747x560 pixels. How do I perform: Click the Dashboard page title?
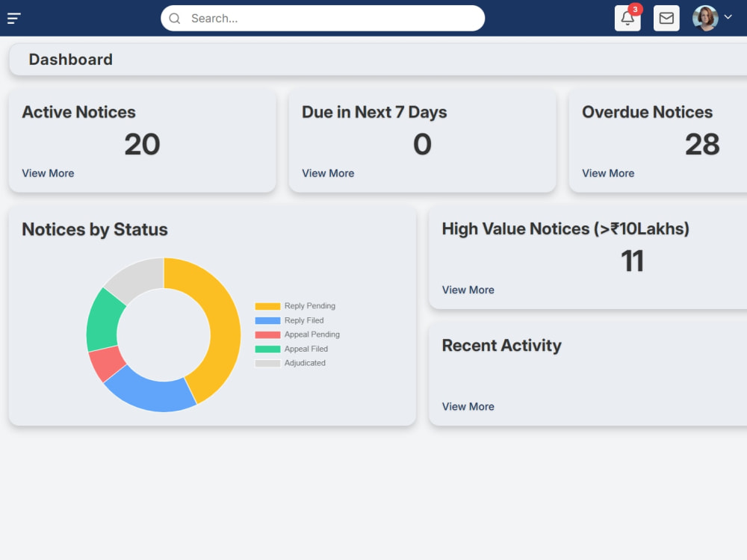[71, 60]
